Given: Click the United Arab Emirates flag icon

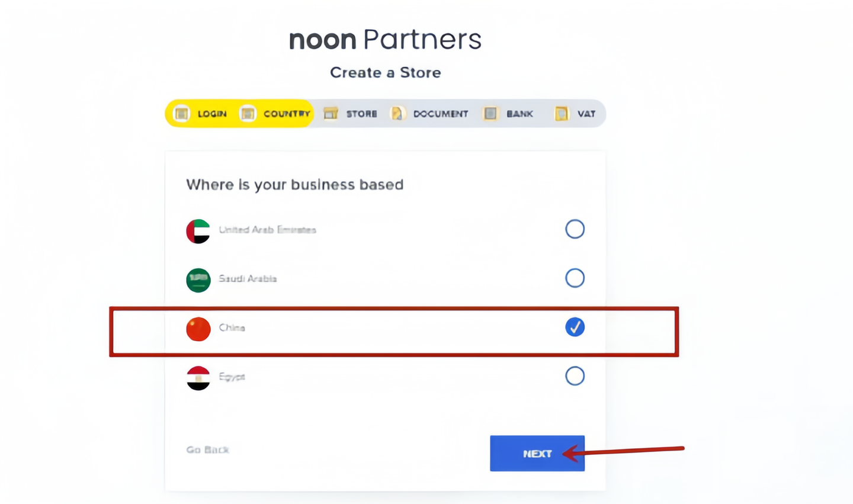Looking at the screenshot, I should 198,231.
